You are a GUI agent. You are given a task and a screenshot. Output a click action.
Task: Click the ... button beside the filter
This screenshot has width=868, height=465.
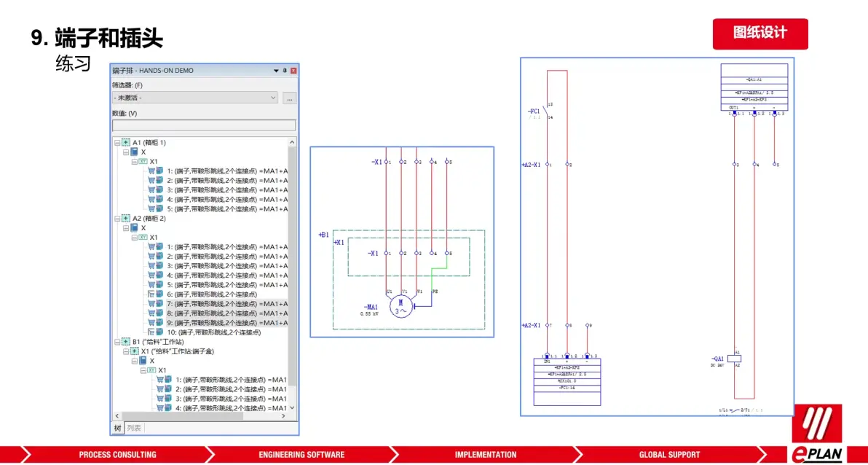pyautogui.click(x=289, y=98)
